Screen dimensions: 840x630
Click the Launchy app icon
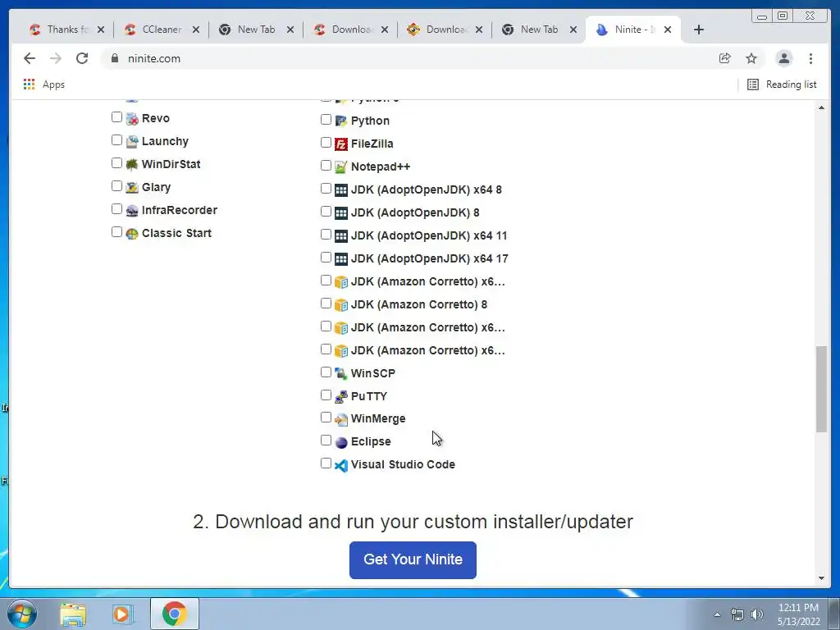point(132,141)
